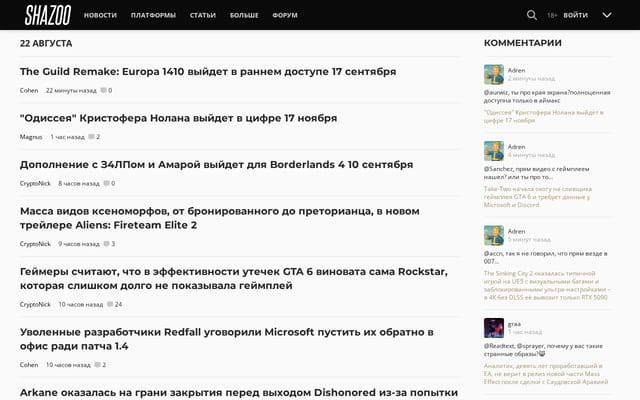The height and width of the screenshot is (400, 640).
Task: Open author CryptoNick on GTA 6 post
Action: click(x=35, y=304)
